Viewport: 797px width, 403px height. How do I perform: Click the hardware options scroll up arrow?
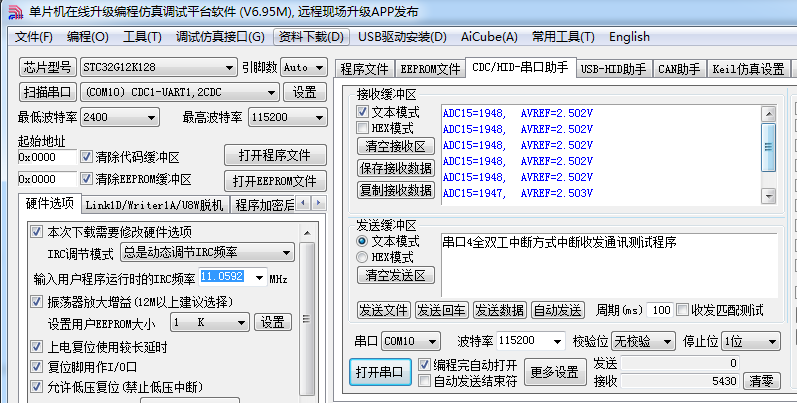306,233
